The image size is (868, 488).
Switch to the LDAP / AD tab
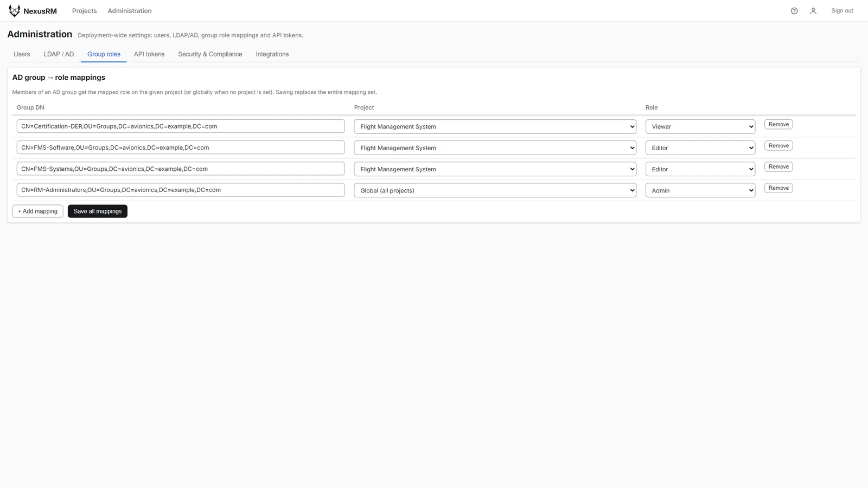point(59,54)
